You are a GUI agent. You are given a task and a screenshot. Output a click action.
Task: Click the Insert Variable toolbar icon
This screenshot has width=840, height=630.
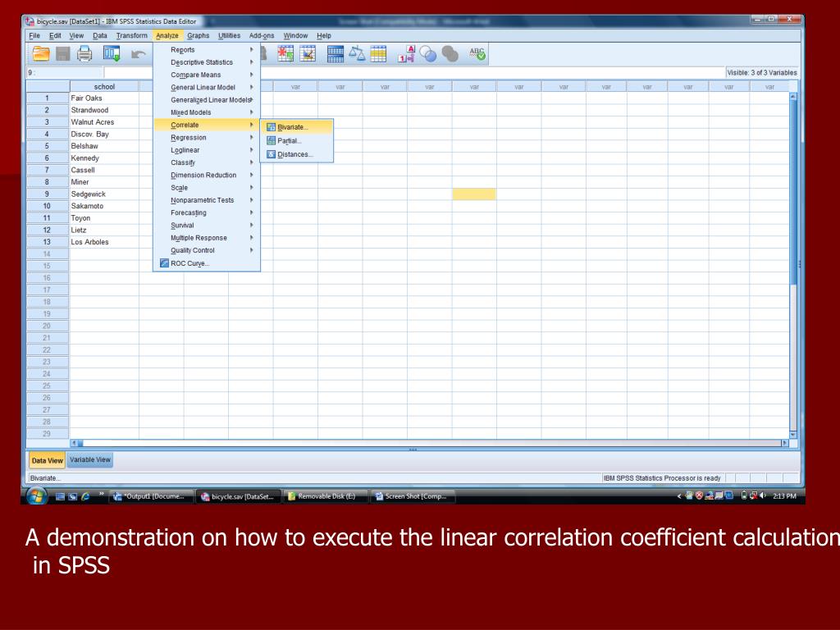(x=308, y=53)
